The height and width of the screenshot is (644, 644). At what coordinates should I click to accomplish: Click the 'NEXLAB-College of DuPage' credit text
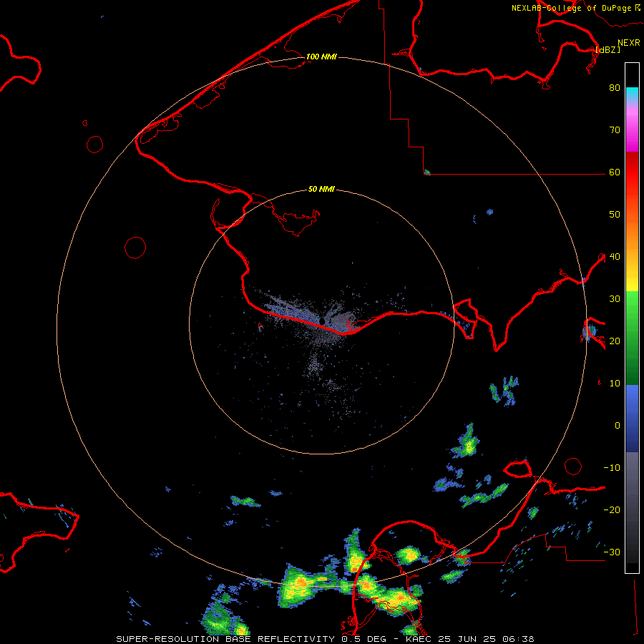571,8
